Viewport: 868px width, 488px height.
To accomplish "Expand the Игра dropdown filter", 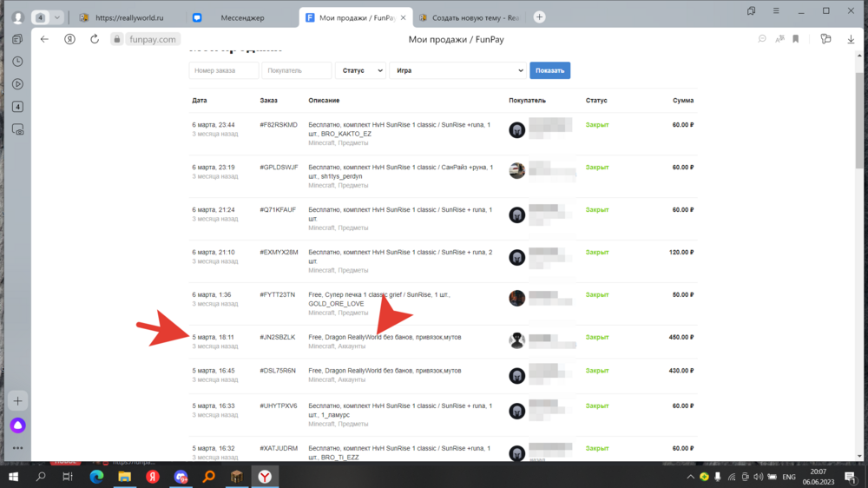I will coord(457,70).
